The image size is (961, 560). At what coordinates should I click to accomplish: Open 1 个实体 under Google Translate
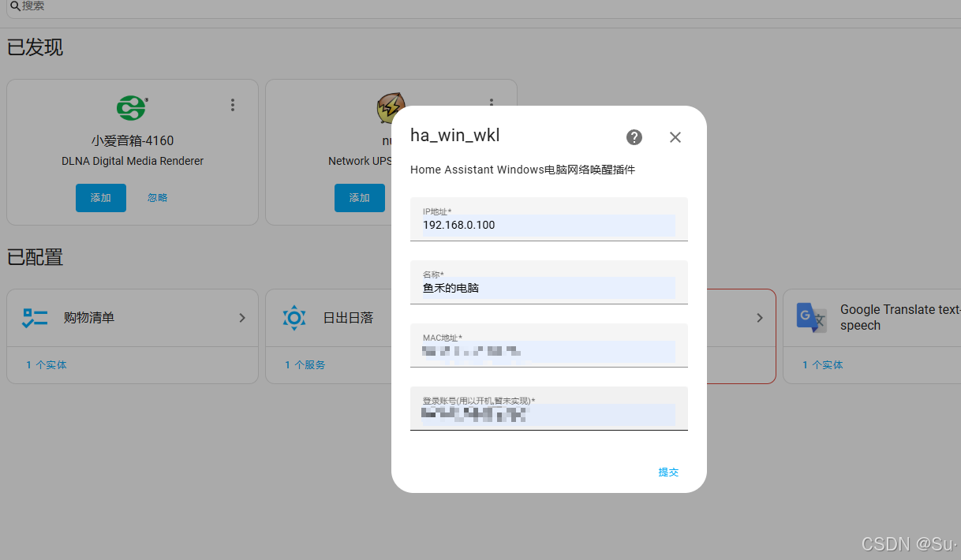pyautogui.click(x=823, y=365)
